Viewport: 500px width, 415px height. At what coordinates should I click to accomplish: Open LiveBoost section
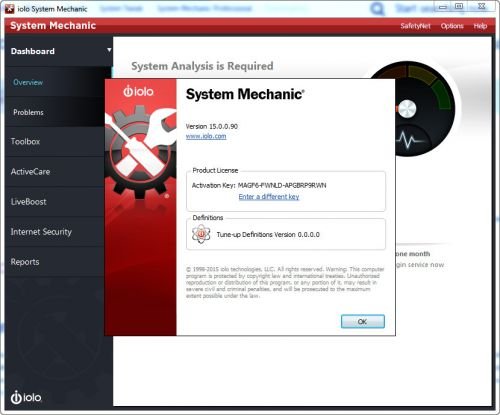28,202
